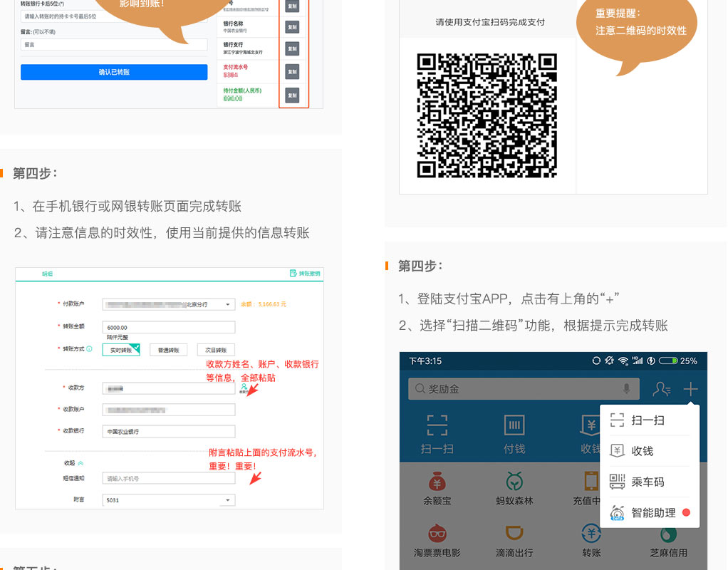Expand the 付款账户 account dropdown
Screen dimensions: 728x570
228,304
